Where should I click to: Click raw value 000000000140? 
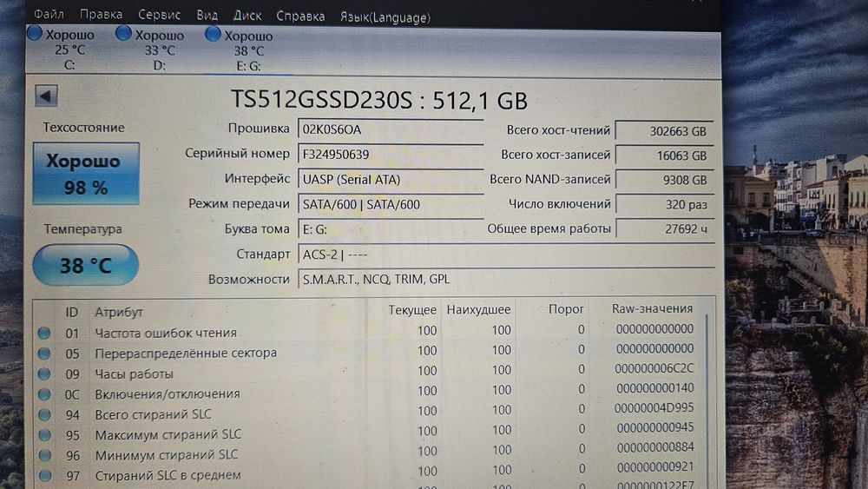654,388
